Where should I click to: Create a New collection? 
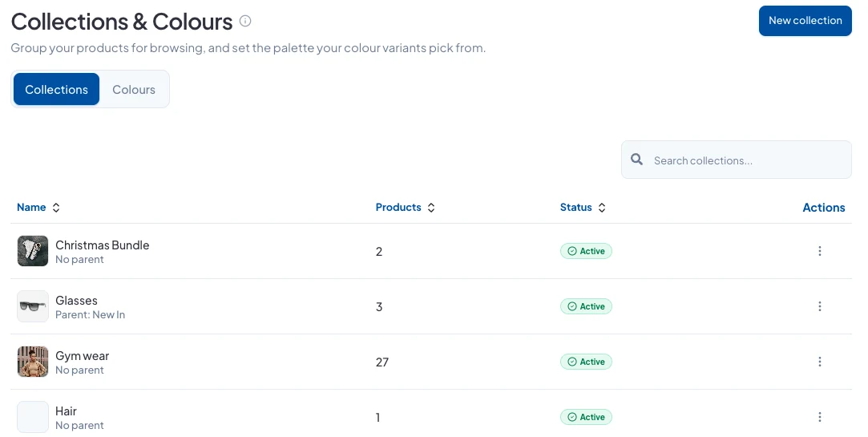tap(805, 21)
